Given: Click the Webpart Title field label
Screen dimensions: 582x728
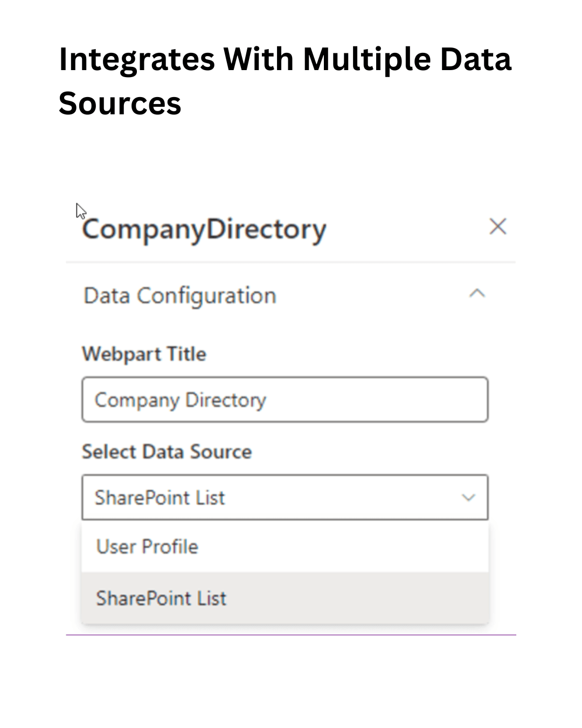Looking at the screenshot, I should (x=144, y=354).
